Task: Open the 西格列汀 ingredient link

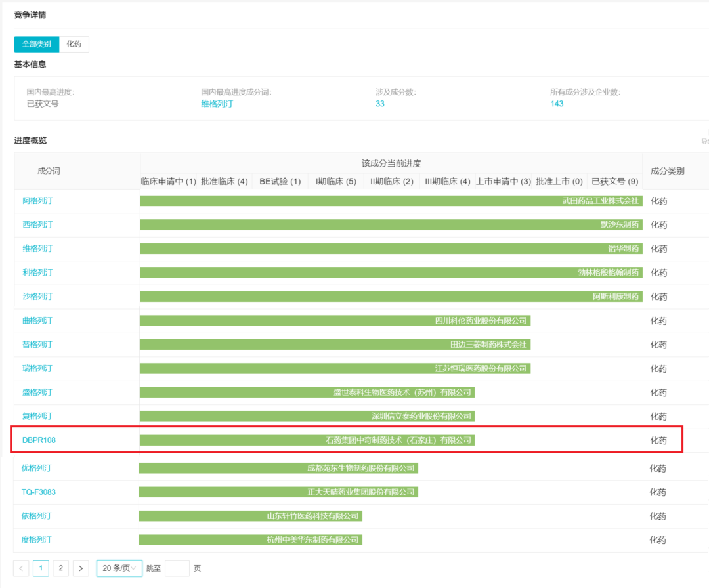Action: pyautogui.click(x=37, y=224)
